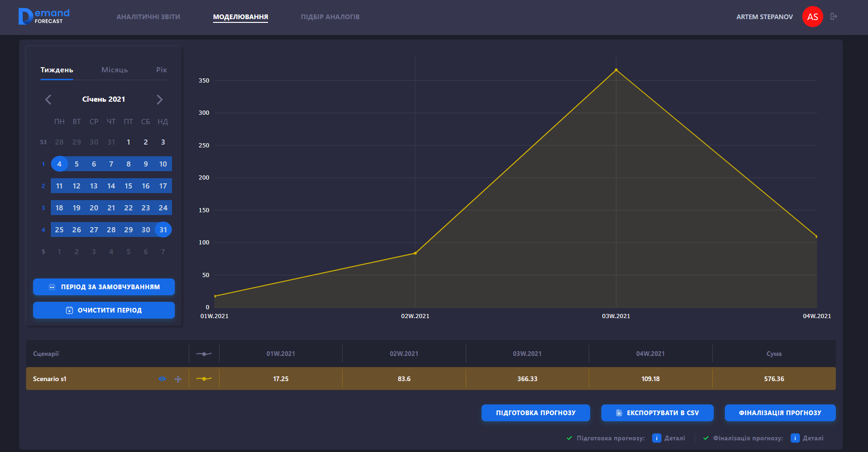This screenshot has height=452, width=868.
Task: Click the chart data point at 03W.2021
Action: (616, 70)
